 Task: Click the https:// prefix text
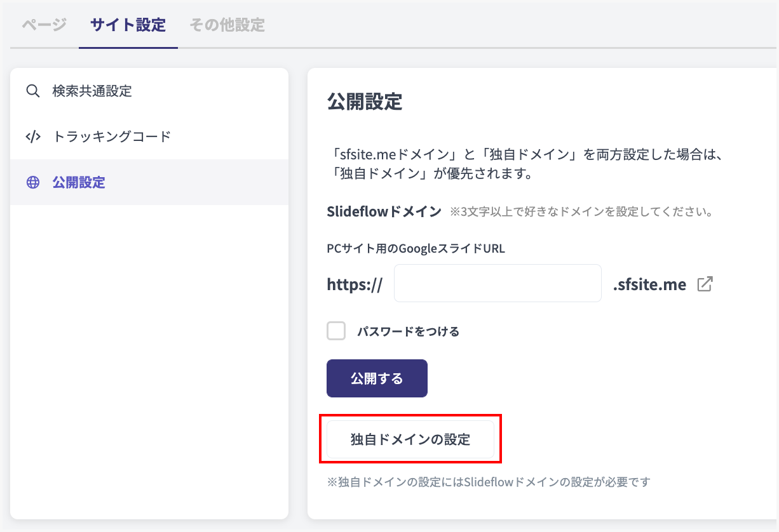tap(355, 284)
